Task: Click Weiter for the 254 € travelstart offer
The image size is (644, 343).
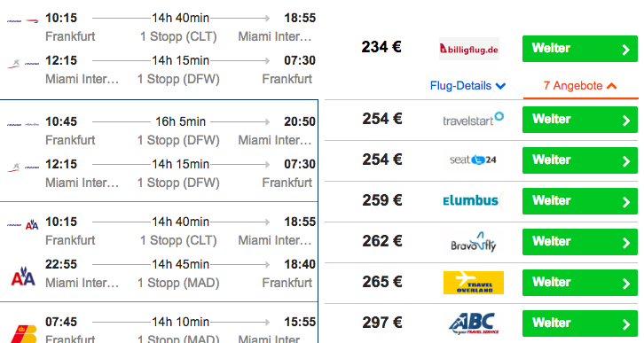Action: pos(580,120)
